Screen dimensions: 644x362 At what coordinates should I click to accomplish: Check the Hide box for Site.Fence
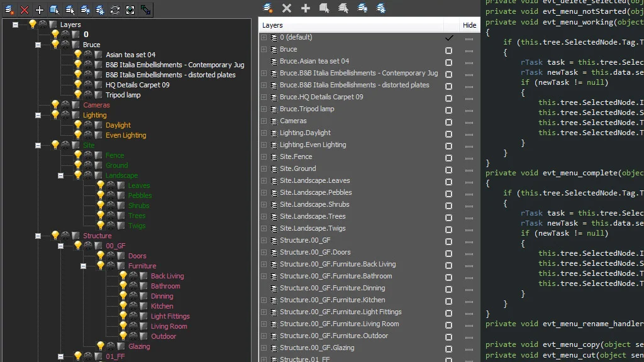coord(448,158)
